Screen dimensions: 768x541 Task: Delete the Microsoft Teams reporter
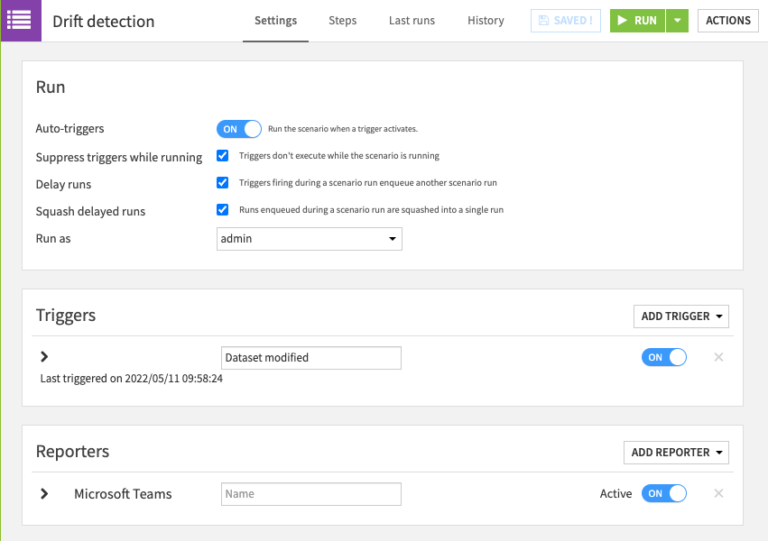pos(719,494)
